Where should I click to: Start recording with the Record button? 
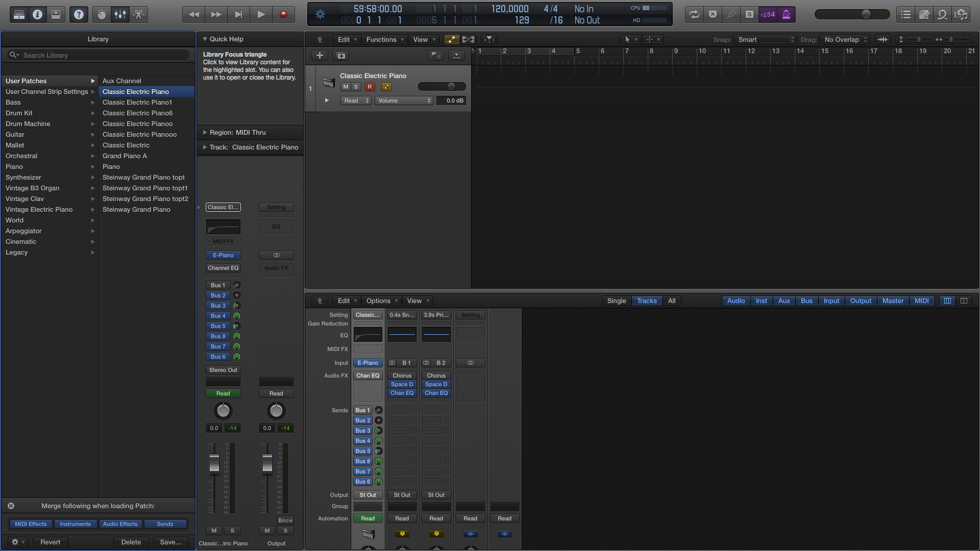(x=283, y=15)
